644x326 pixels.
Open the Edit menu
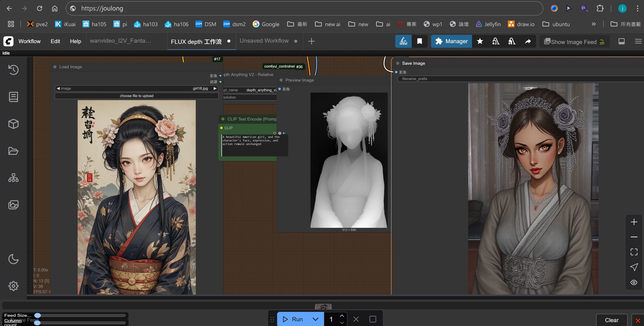pos(55,41)
